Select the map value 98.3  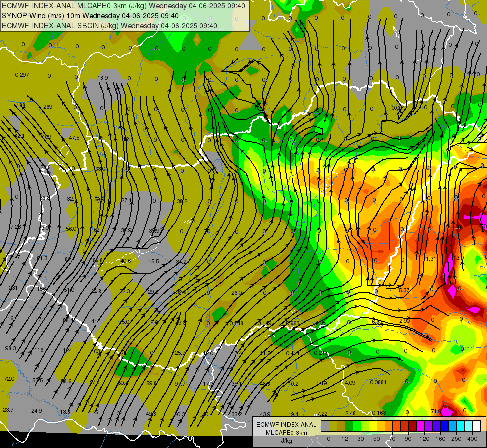[x=10, y=348]
